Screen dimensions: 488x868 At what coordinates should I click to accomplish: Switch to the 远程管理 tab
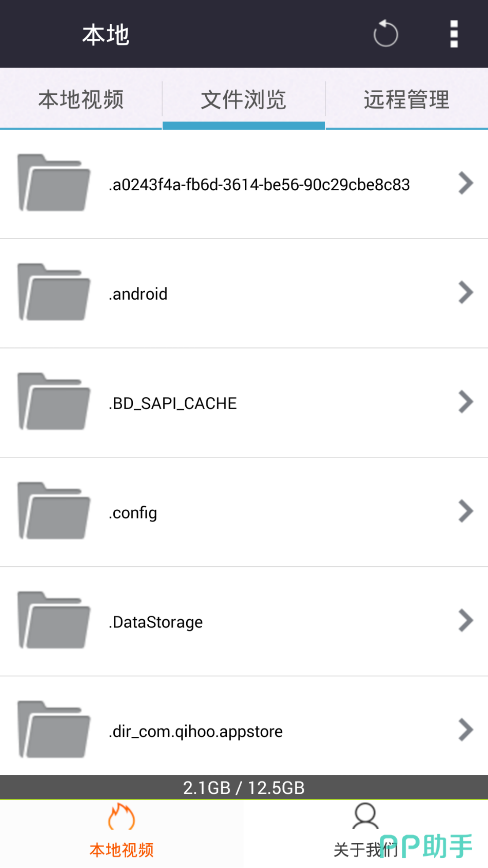406,99
